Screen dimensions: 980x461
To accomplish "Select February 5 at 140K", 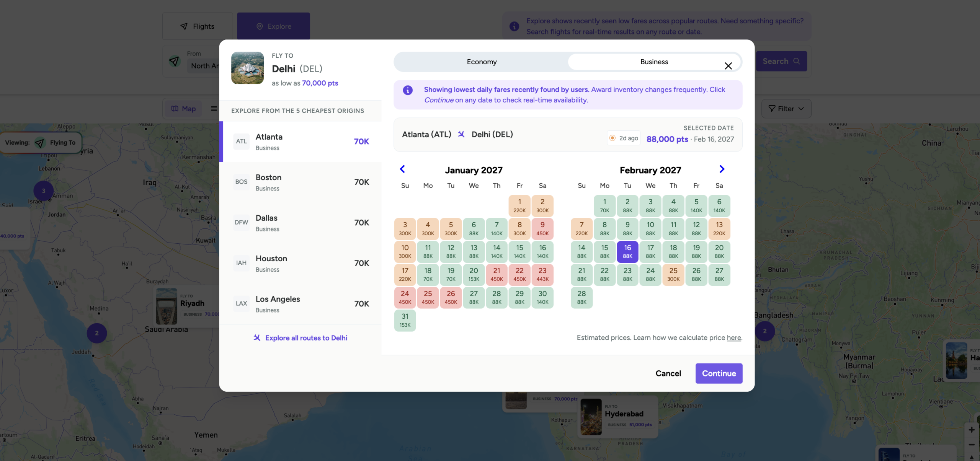I will (696, 206).
